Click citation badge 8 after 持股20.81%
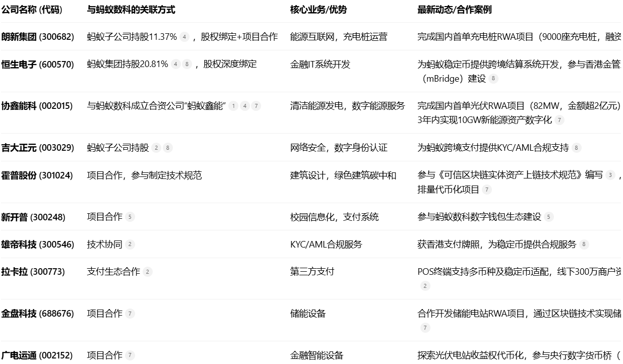Image resolution: width=623 pixels, height=364 pixels. [x=187, y=65]
